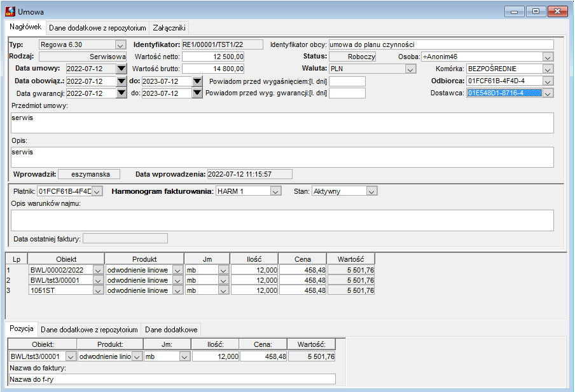The height and width of the screenshot is (392, 575).
Task: Open Data obowiąz. end date 'do' calendar arrow
Action: (x=197, y=81)
